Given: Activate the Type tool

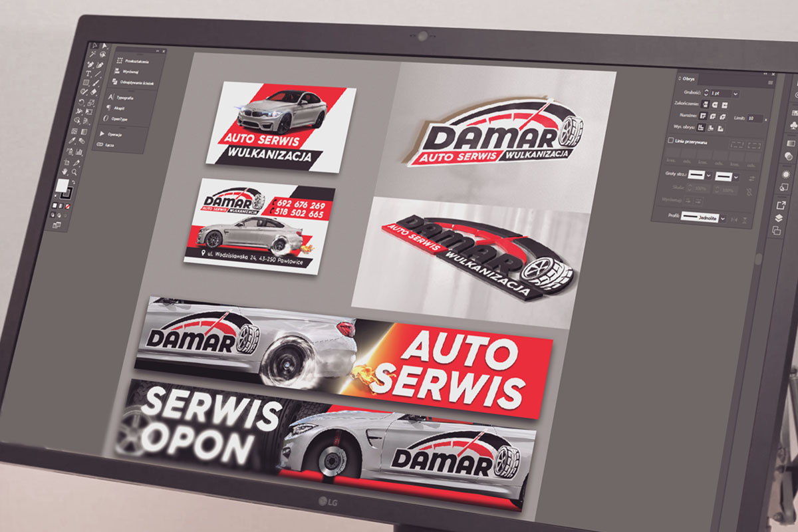Looking at the screenshot, I should [x=89, y=74].
